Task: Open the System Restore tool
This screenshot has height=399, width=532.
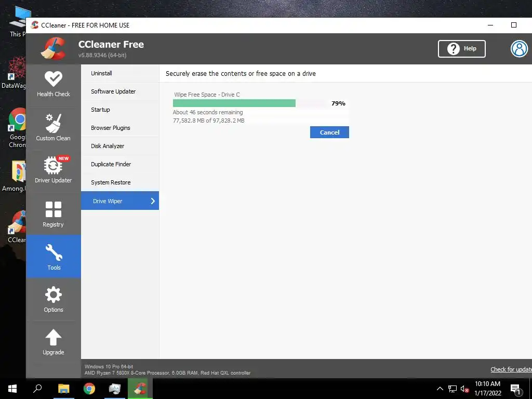Action: tap(120, 182)
